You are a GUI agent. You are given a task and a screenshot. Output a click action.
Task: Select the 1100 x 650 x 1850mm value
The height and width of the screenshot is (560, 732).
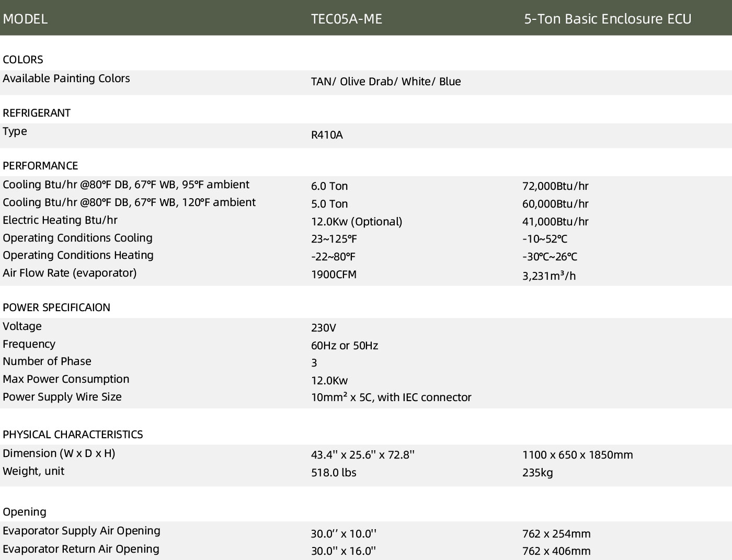click(578, 455)
